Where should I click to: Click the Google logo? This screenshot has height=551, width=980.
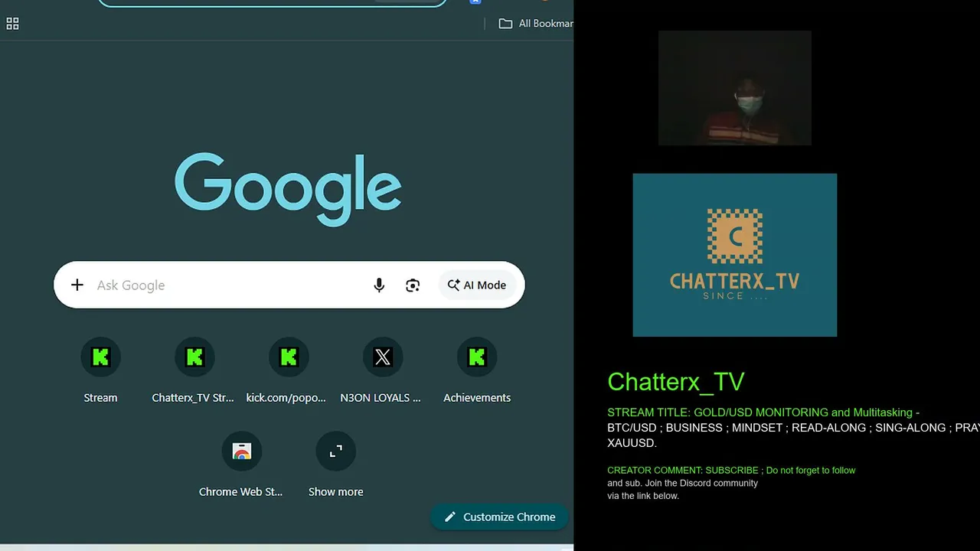click(x=288, y=188)
